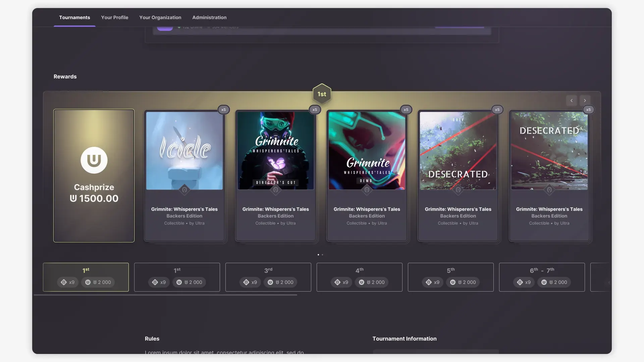Click the 2 000 coin chip in 4th tile
This screenshot has width=644, height=362.
(372, 282)
